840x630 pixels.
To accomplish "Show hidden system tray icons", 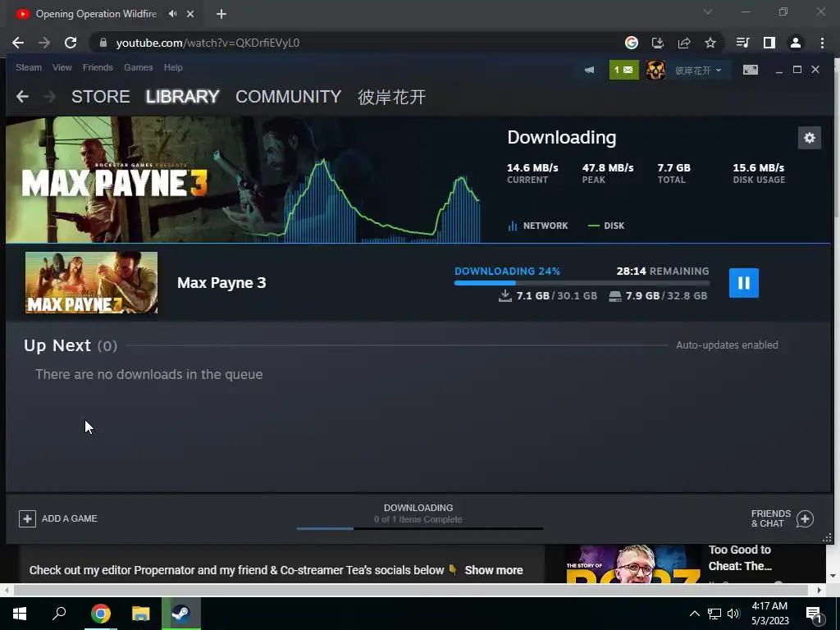I will coord(694,614).
